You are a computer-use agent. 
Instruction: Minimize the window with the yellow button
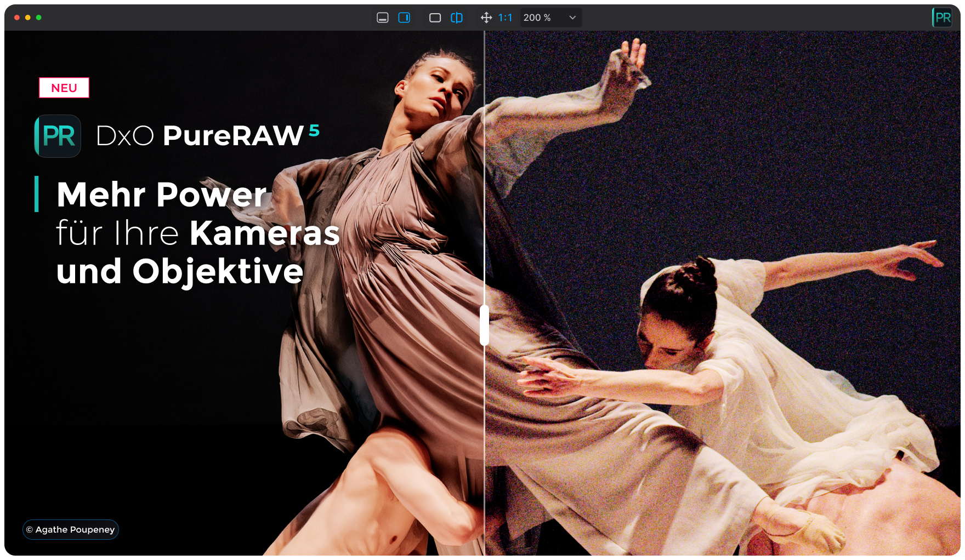[28, 18]
